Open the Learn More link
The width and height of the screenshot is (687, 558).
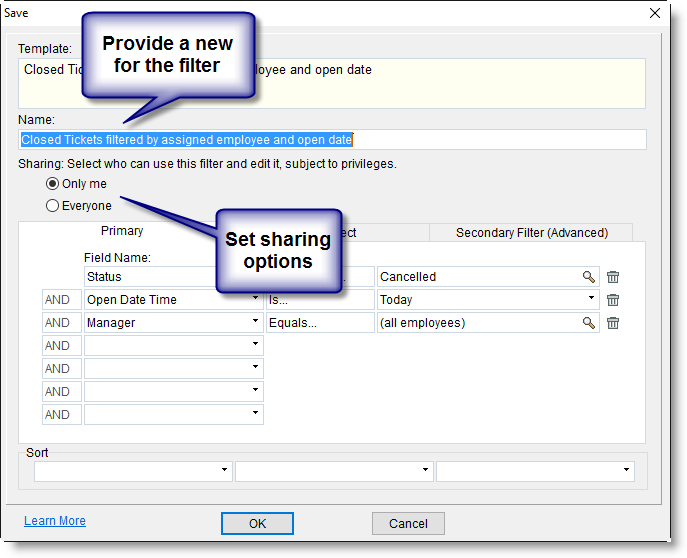click(x=55, y=521)
